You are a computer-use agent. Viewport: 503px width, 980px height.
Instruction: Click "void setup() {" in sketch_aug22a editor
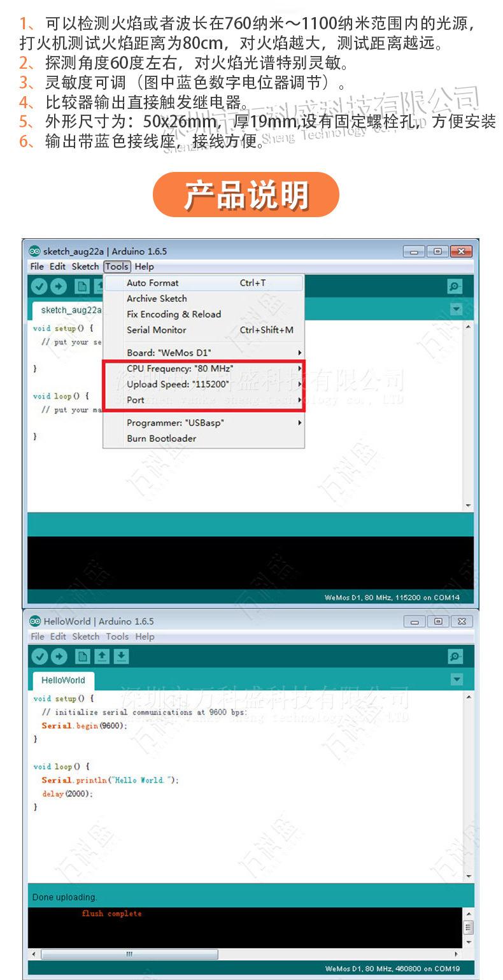pyautogui.click(x=63, y=328)
